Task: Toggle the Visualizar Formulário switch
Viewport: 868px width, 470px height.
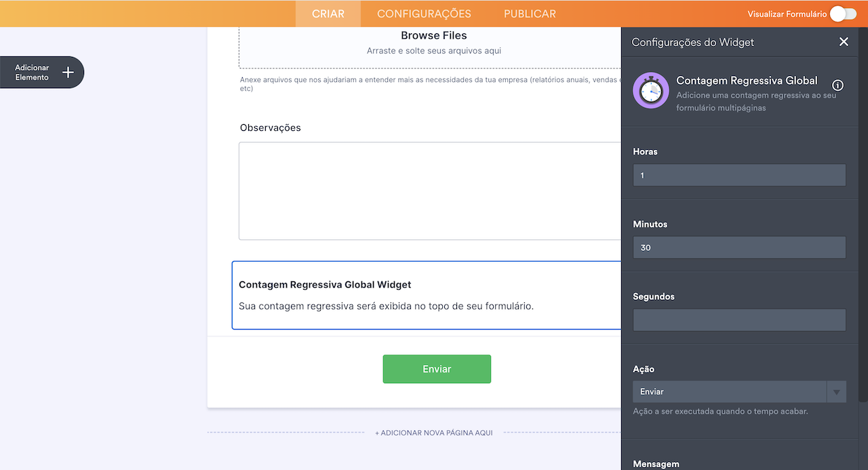Action: [x=843, y=14]
